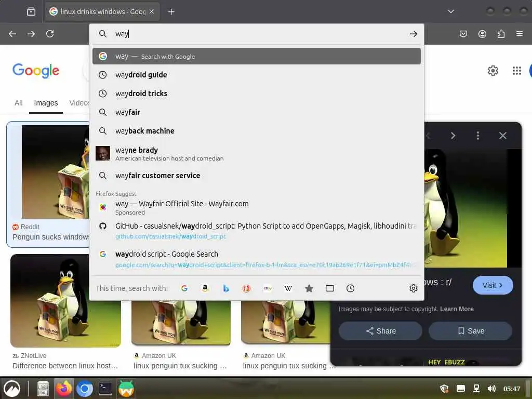
Task: Click the Save button
Action: (470, 331)
